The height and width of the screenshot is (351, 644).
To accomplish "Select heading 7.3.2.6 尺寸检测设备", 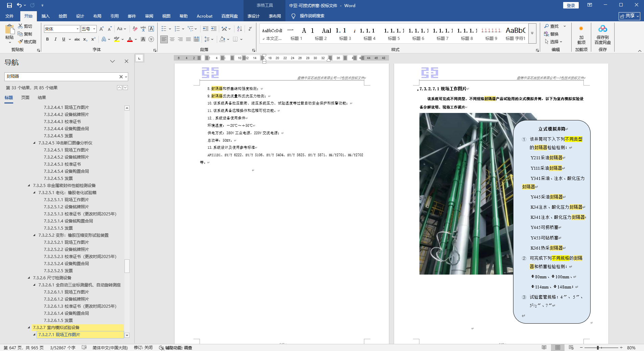I will pyautogui.click(x=52, y=278).
